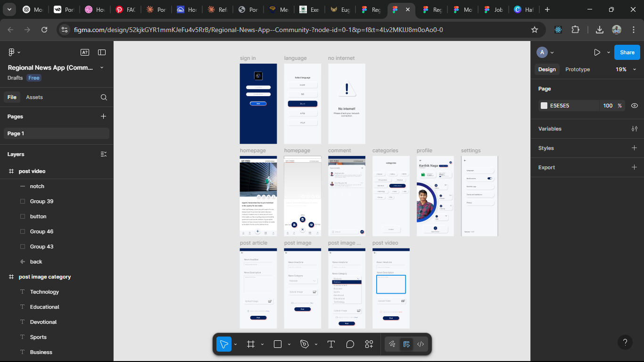
Task: Add a new style with the Styles plus button
Action: tap(635, 148)
